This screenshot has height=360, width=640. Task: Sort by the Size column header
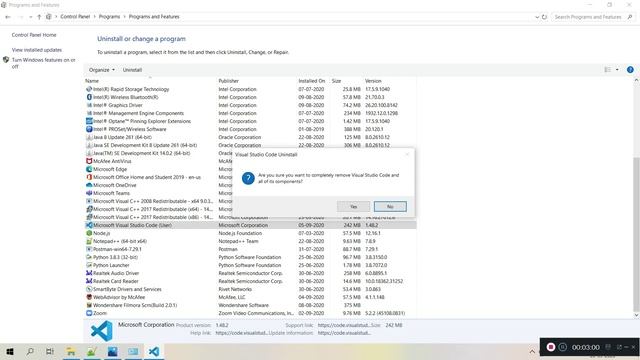click(336, 81)
